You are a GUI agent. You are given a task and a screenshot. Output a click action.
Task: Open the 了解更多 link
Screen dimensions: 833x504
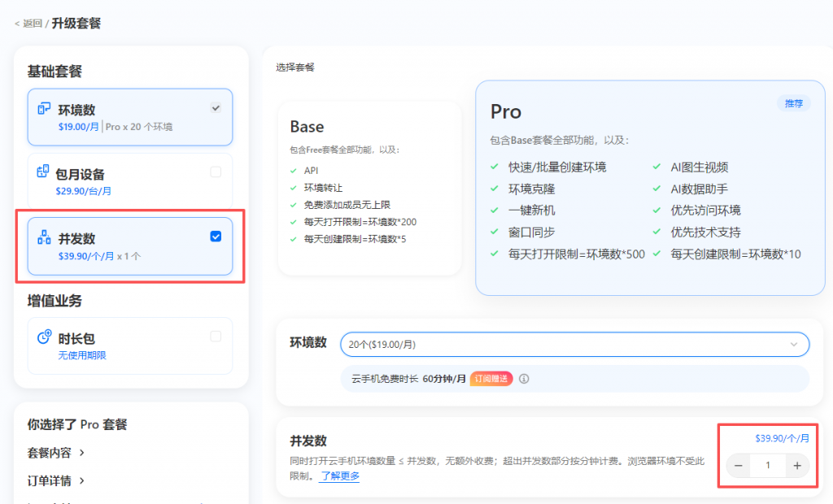click(339, 476)
